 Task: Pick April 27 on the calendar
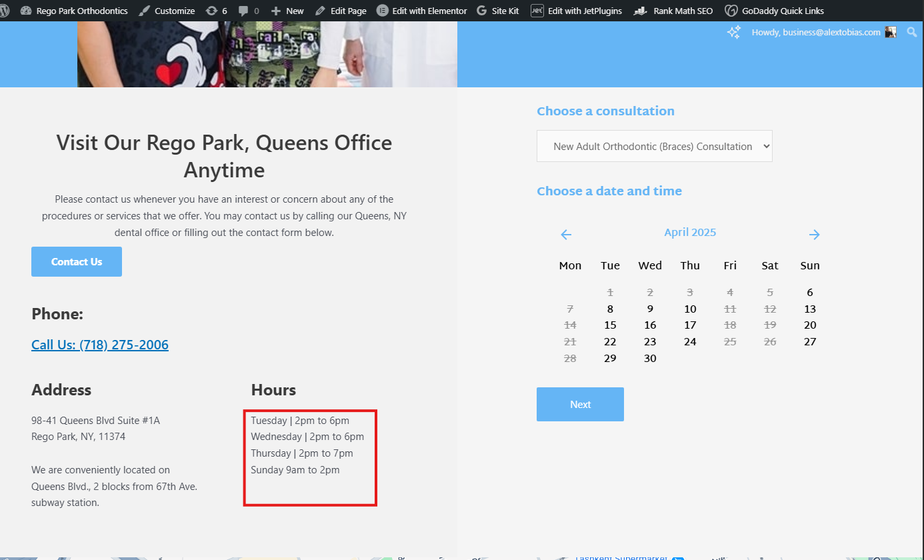point(809,342)
